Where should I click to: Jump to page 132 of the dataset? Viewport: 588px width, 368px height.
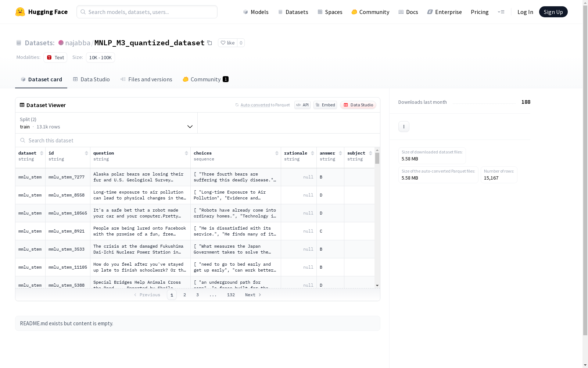point(231,295)
